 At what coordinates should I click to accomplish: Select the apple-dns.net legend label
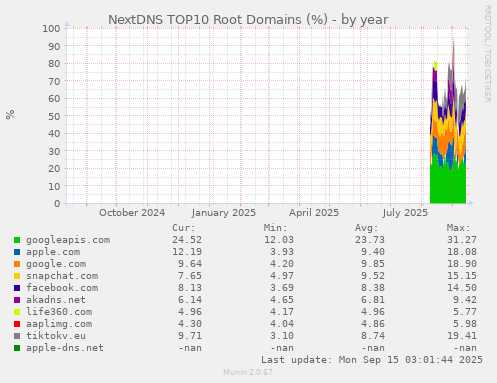click(65, 348)
